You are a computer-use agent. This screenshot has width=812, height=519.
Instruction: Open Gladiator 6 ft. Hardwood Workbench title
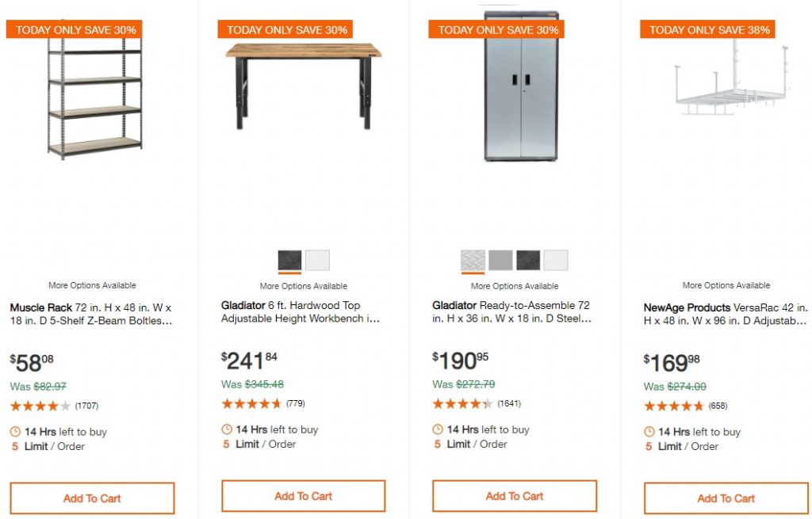[301, 312]
